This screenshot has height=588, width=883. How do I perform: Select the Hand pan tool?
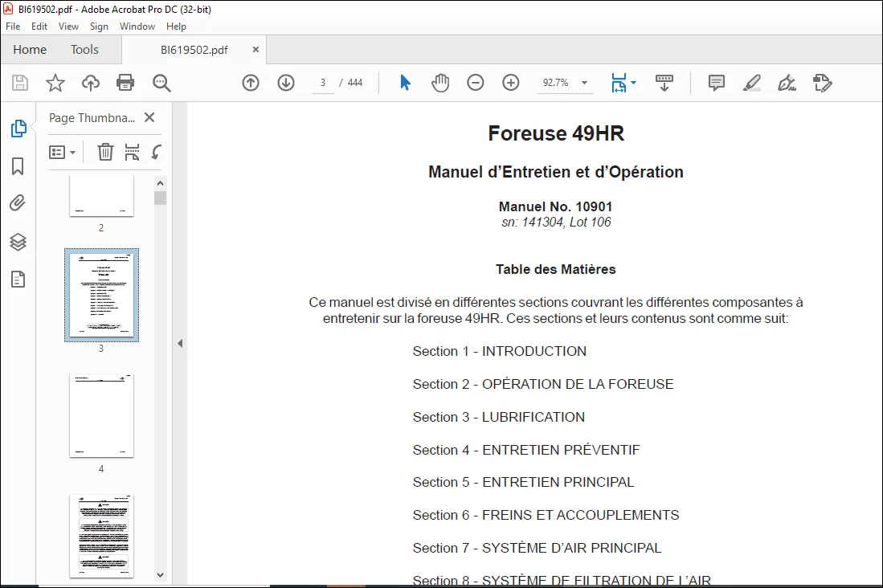(x=440, y=83)
